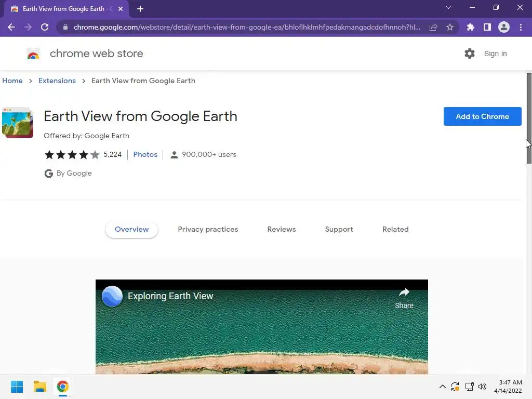Reload the current page
Screen dimensions: 532x399
(45, 27)
